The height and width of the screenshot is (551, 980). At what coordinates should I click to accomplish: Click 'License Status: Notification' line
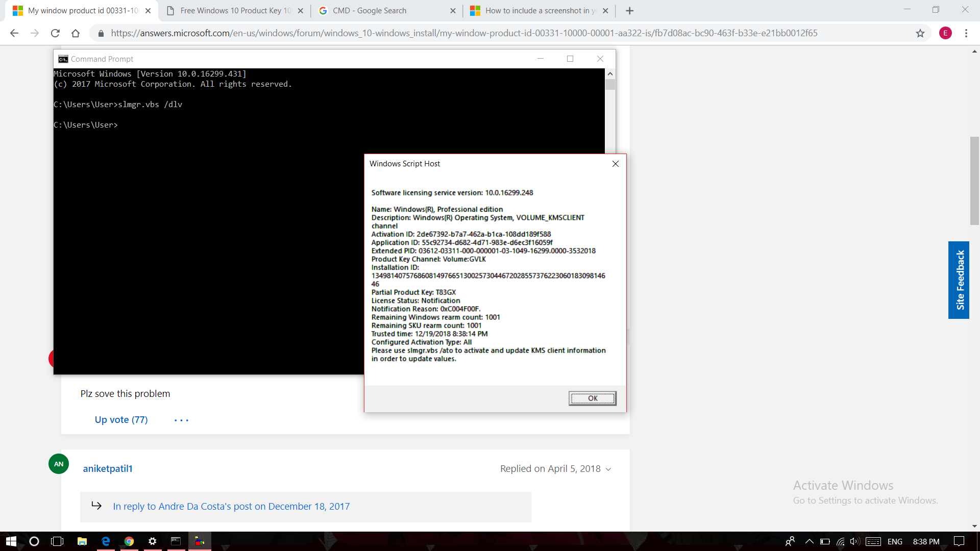point(415,300)
